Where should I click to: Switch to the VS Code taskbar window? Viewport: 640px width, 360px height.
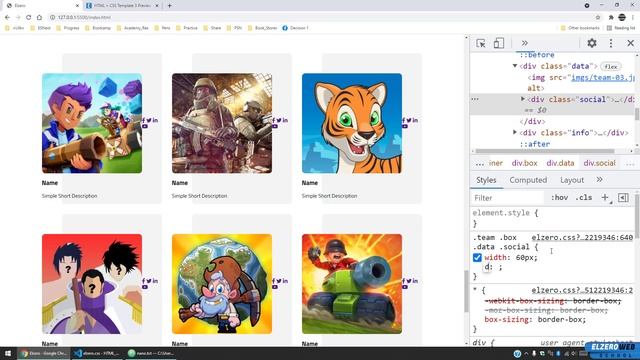pos(97,353)
